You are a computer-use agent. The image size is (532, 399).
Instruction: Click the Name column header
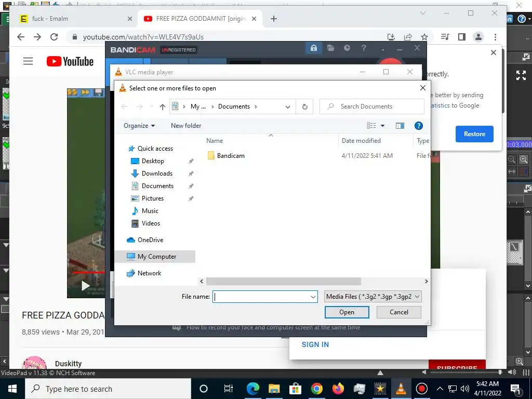[x=215, y=141]
